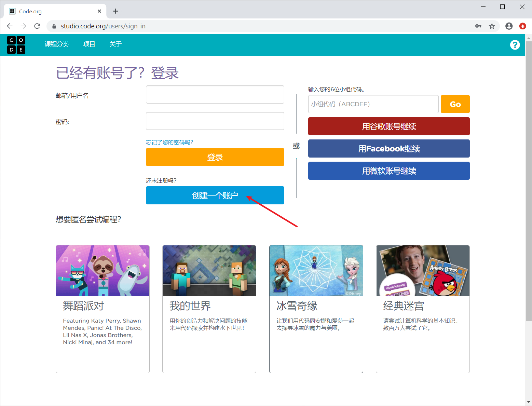Click the Featuring Katy Perry description
This screenshot has height=406, width=532.
(x=103, y=331)
